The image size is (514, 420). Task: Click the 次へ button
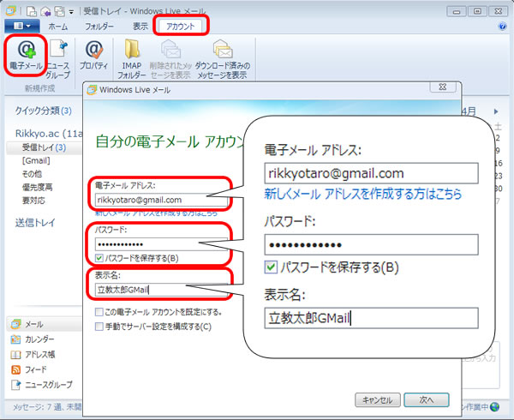point(427,400)
